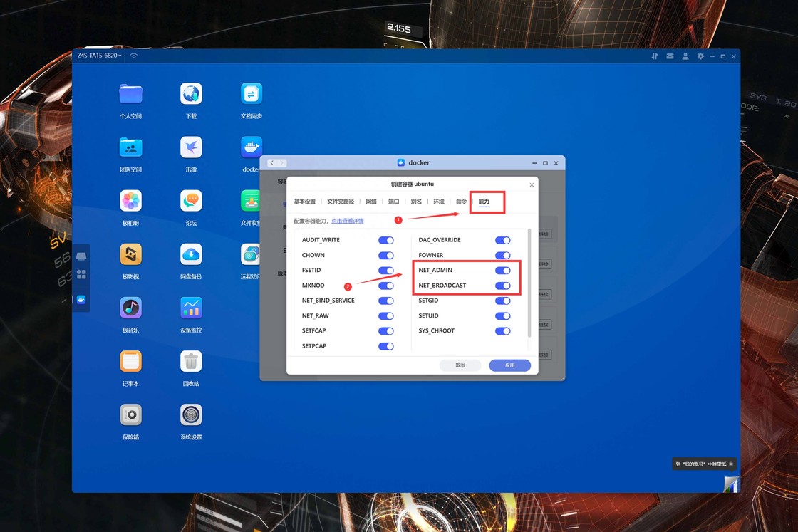Open 设备监控 device monitor icon

191,308
